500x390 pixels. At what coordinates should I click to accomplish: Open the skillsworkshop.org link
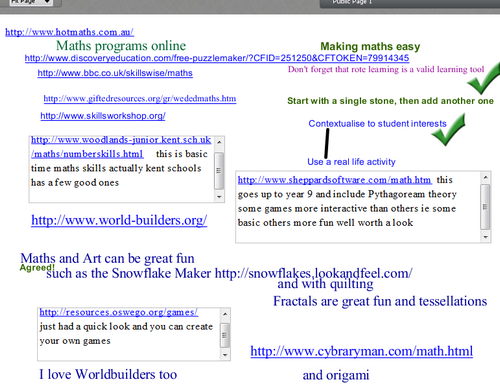pos(103,116)
